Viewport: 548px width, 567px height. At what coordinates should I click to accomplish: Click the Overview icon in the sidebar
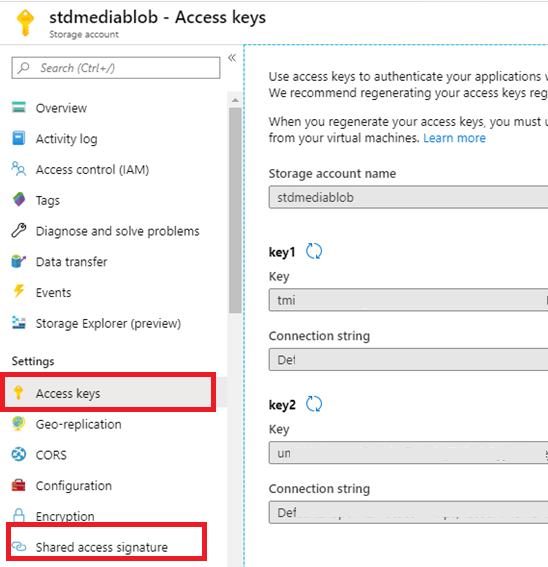(19, 107)
